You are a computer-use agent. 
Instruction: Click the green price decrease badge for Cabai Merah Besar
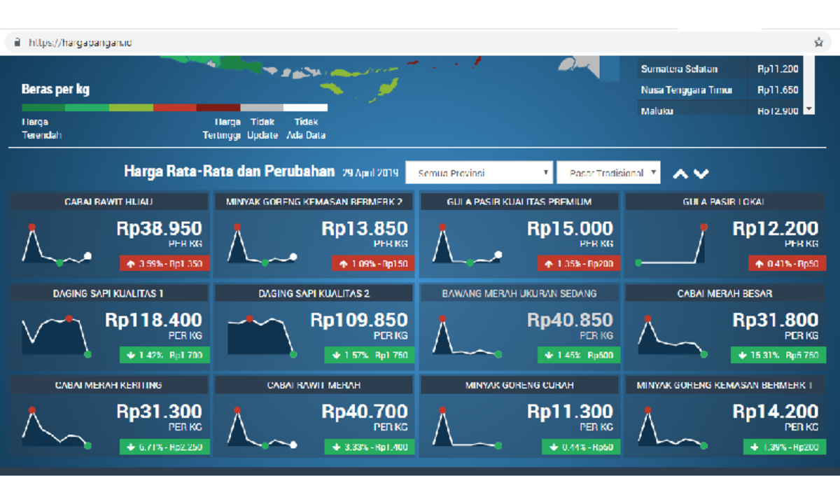tap(778, 356)
